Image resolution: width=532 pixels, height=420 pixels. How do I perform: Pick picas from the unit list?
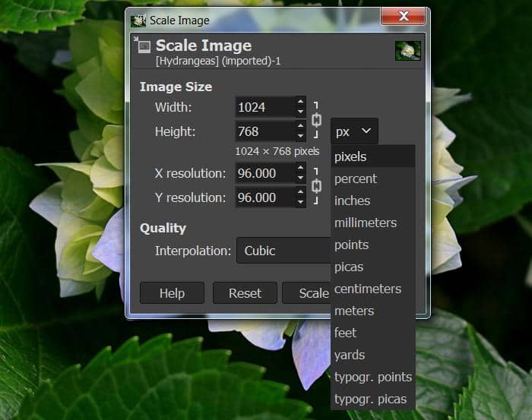[x=373, y=267]
